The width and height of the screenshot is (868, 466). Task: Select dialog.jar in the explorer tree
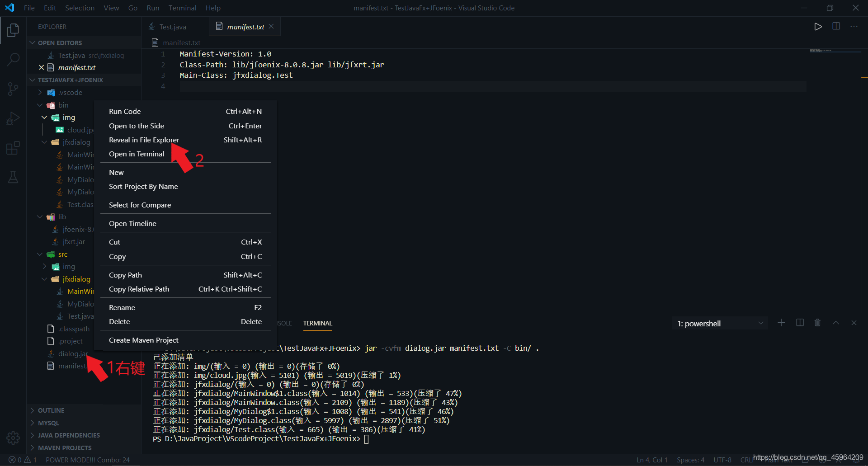click(72, 353)
